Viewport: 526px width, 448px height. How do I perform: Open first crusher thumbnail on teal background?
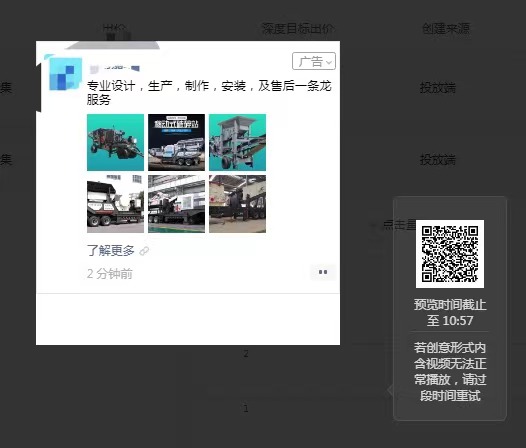point(115,142)
